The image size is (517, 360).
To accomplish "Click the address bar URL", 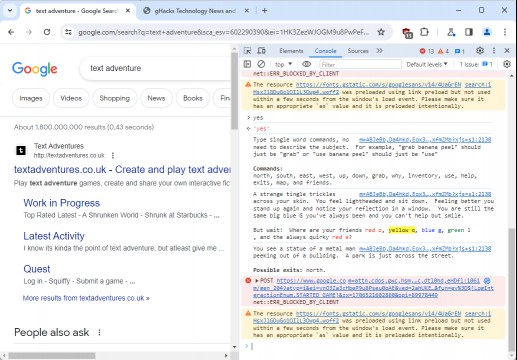I will 223,32.
